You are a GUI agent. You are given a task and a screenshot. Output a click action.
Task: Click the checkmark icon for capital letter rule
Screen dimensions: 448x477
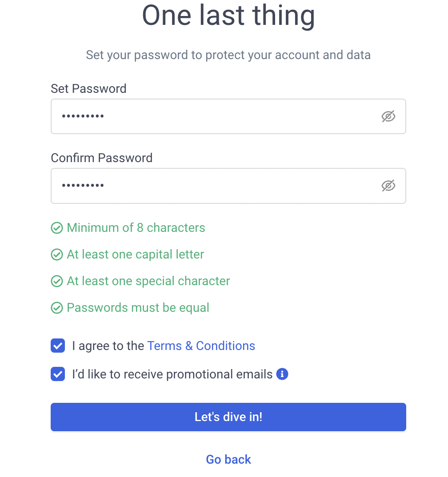point(57,254)
